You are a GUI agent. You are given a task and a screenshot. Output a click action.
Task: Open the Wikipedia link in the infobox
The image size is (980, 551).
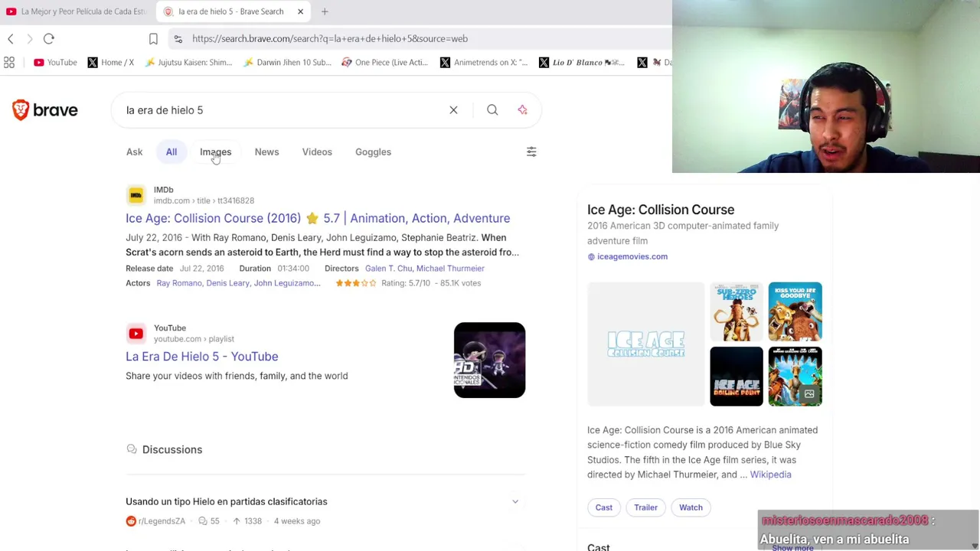(770, 474)
